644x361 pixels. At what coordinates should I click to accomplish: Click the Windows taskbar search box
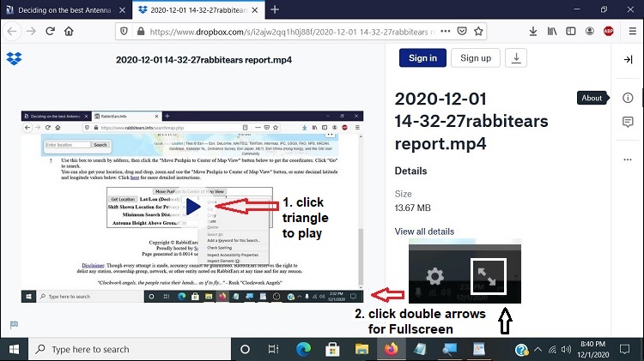click(129, 349)
